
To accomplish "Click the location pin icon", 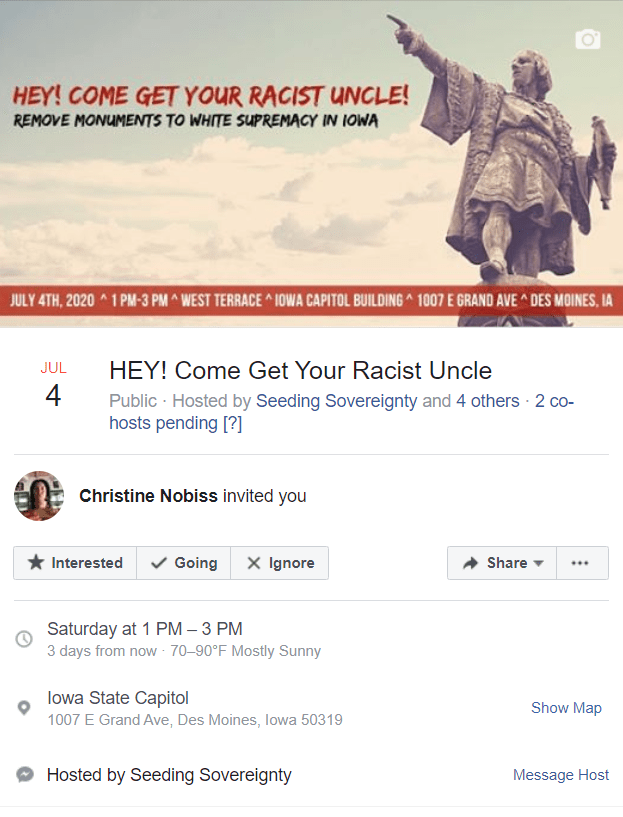I will tap(24, 708).
